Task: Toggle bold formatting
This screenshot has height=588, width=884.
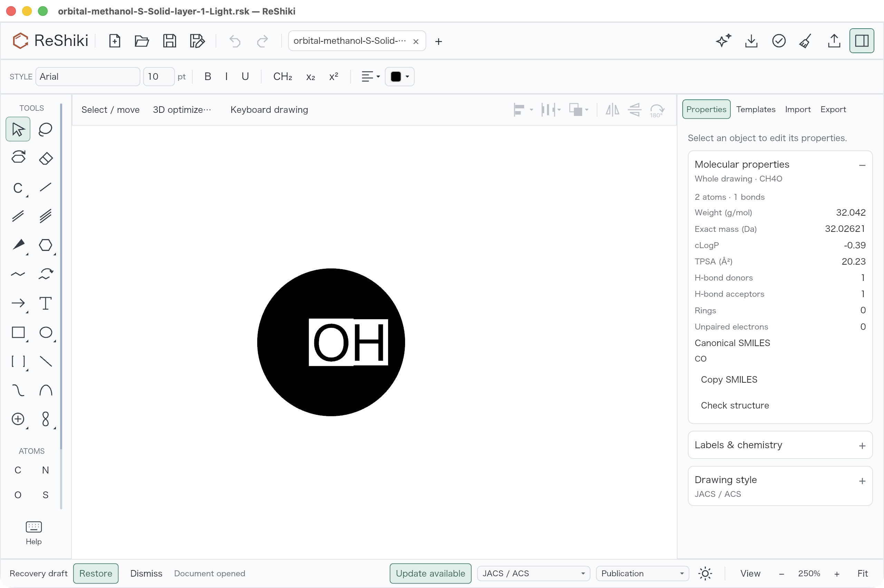Action: pyautogui.click(x=208, y=77)
